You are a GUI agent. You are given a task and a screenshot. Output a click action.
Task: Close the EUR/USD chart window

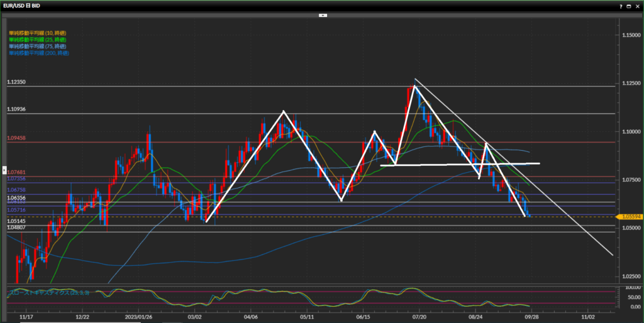[637, 6]
